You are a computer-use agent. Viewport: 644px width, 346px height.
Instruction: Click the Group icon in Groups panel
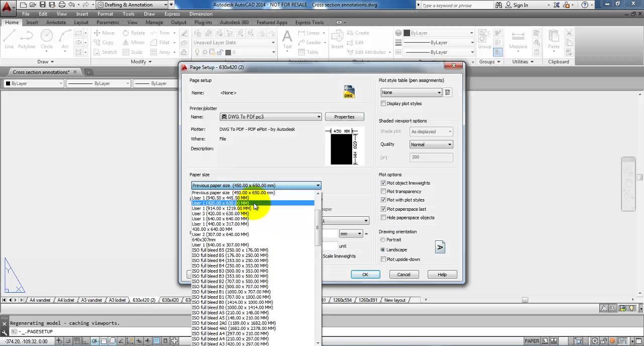point(485,39)
